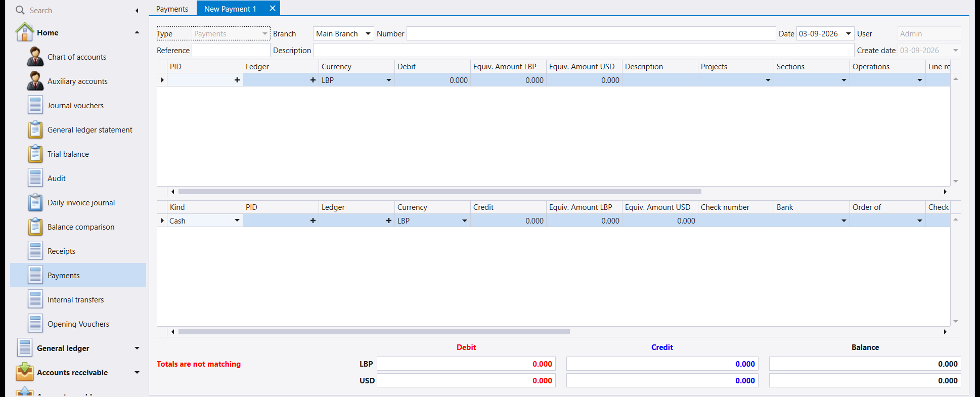Open Bank dropdown in credit row
This screenshot has height=397, width=980.
844,220
